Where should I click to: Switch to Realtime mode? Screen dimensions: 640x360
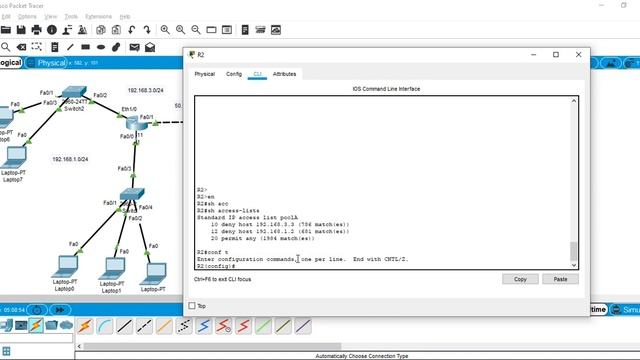pos(598,309)
